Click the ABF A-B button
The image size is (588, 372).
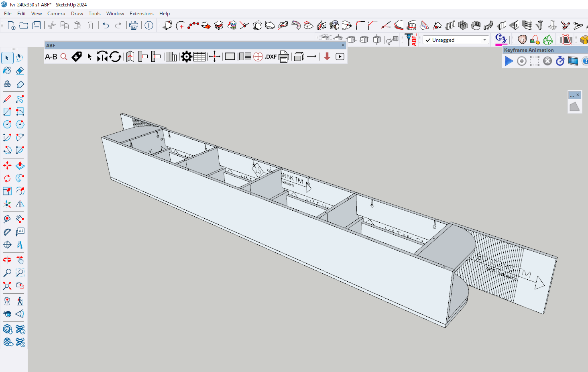pos(51,57)
